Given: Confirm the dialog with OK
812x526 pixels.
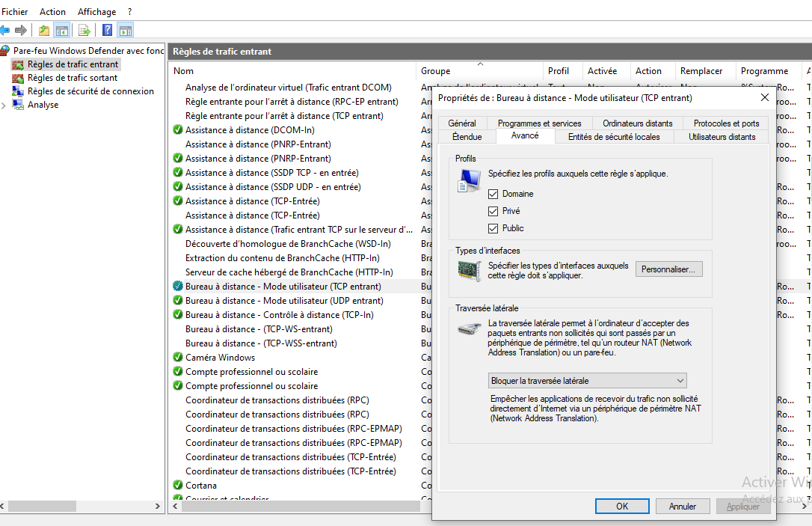Looking at the screenshot, I should tap(622, 507).
